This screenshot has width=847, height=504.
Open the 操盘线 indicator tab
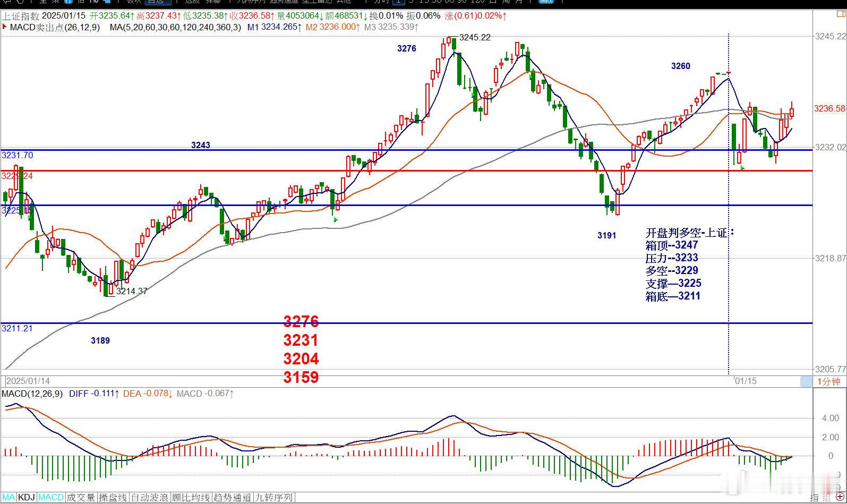point(113,498)
